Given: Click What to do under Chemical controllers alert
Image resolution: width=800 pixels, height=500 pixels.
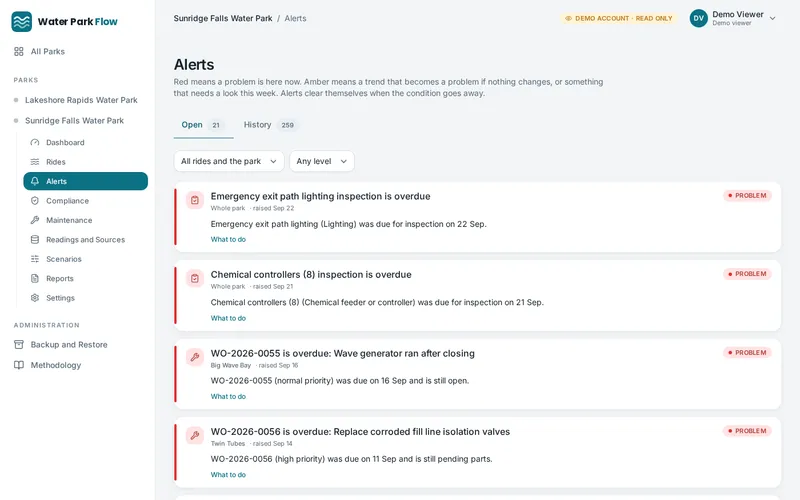Looking at the screenshot, I should coord(228,318).
